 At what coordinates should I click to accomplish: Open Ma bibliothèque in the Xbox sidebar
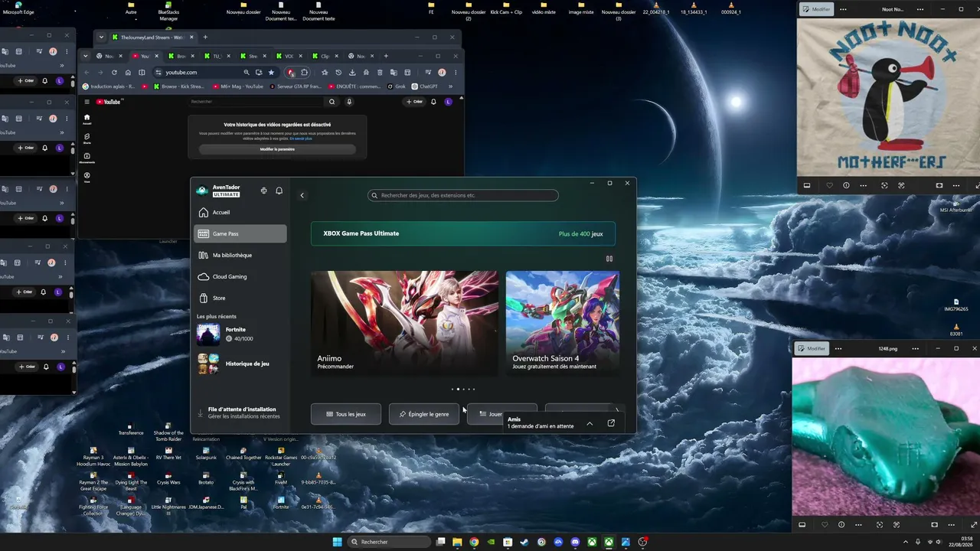pos(241,255)
